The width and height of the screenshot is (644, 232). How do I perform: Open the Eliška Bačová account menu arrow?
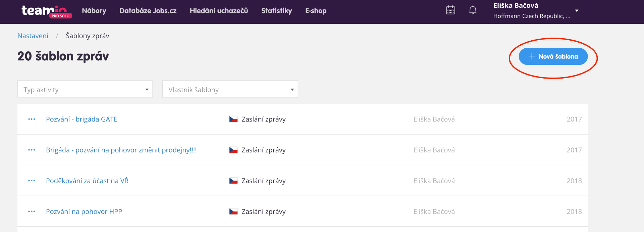tap(577, 11)
